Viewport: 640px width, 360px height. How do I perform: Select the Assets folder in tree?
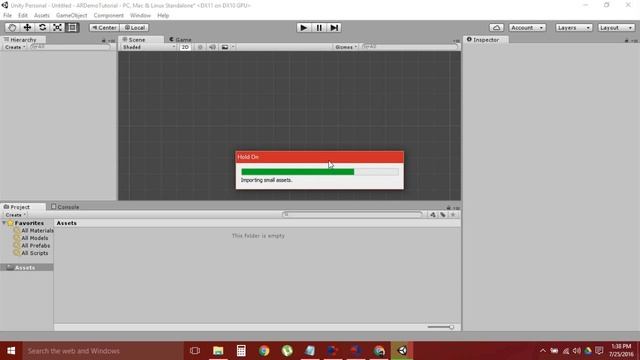[x=27, y=268]
